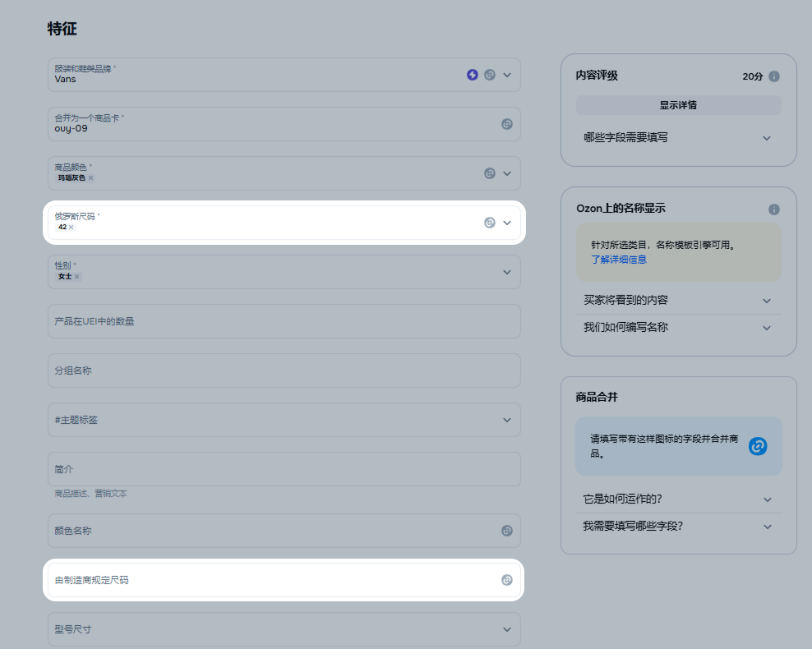
Task: Expand the 哪些字段需要填写 section
Action: [x=767, y=138]
